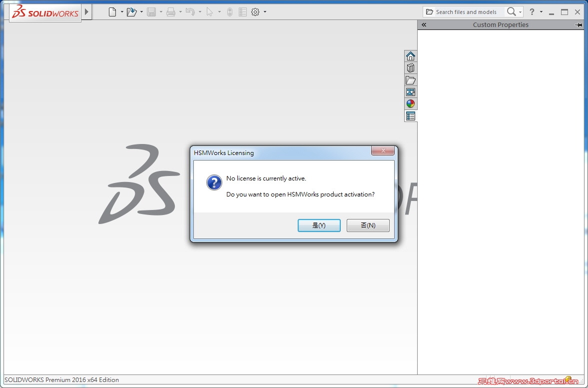Close the HSMWorks Licensing dialog
This screenshot has height=388, width=588.
383,150
